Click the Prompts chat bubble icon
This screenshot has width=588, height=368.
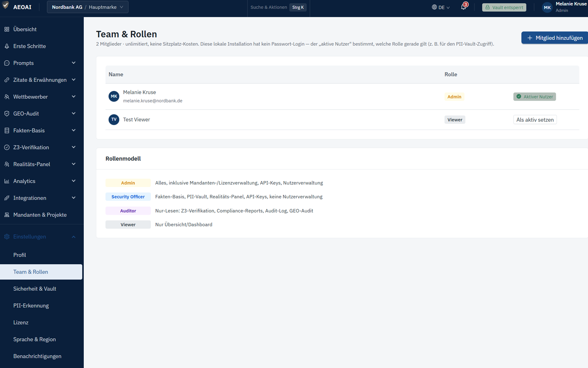(x=7, y=63)
